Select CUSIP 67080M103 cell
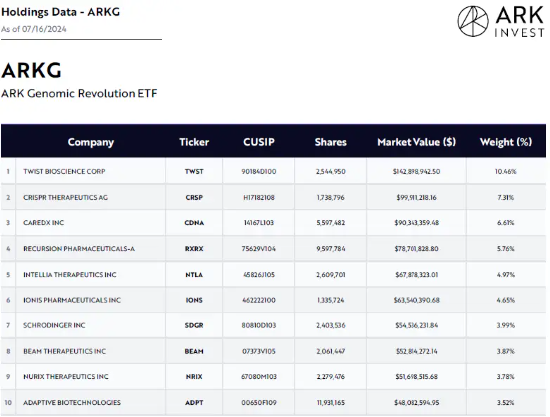 259,377
